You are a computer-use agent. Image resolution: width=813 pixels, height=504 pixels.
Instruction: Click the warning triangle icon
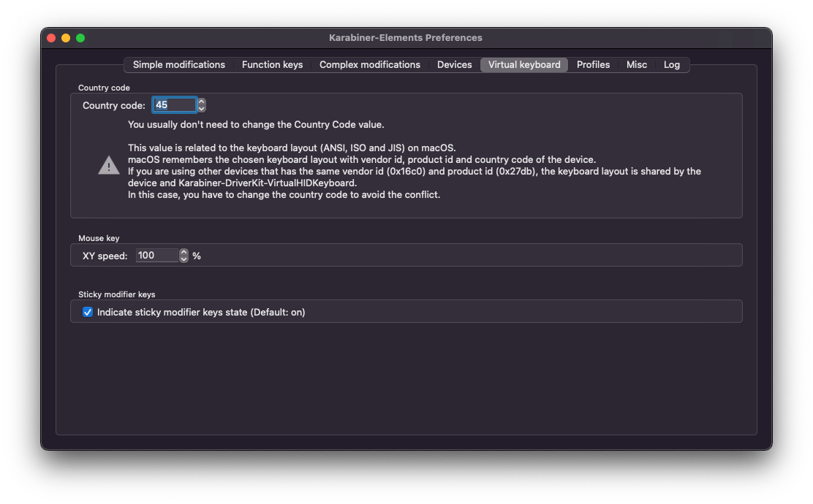click(x=109, y=165)
